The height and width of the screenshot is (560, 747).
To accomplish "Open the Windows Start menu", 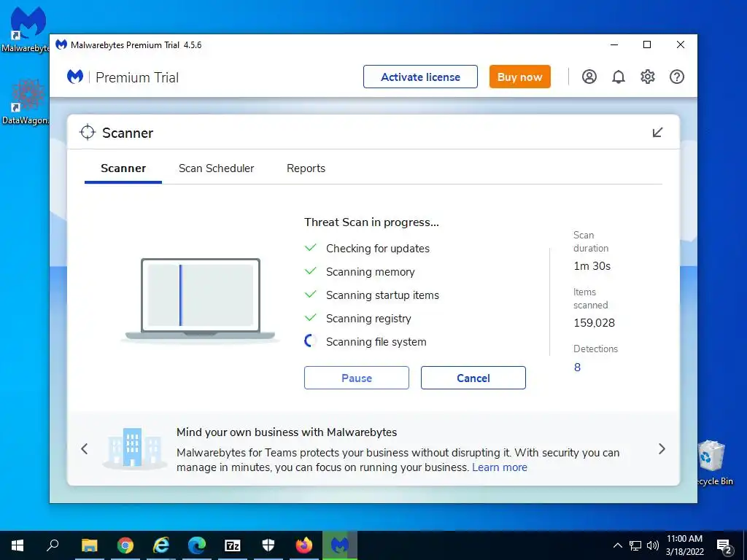I will [x=18, y=545].
